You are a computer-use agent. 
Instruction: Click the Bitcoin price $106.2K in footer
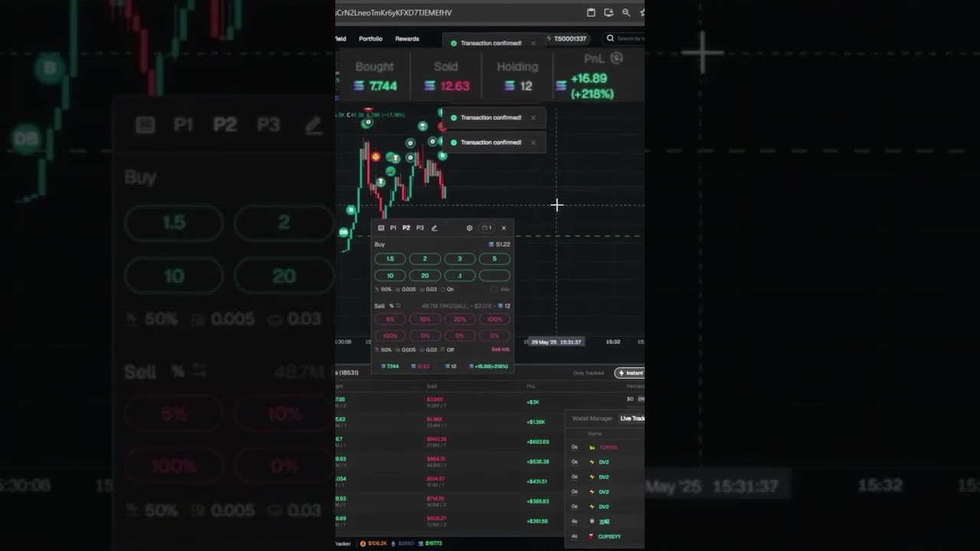[374, 543]
